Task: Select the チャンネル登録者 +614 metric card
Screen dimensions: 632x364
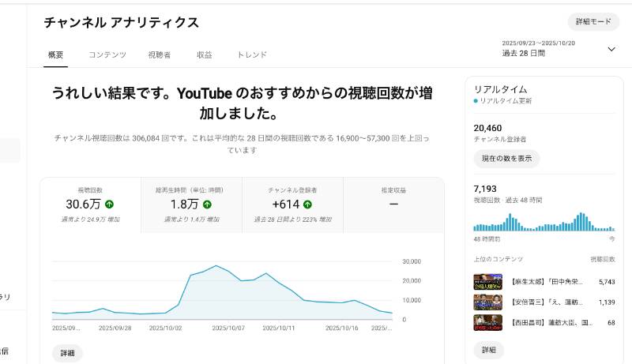Action: pos(292,205)
